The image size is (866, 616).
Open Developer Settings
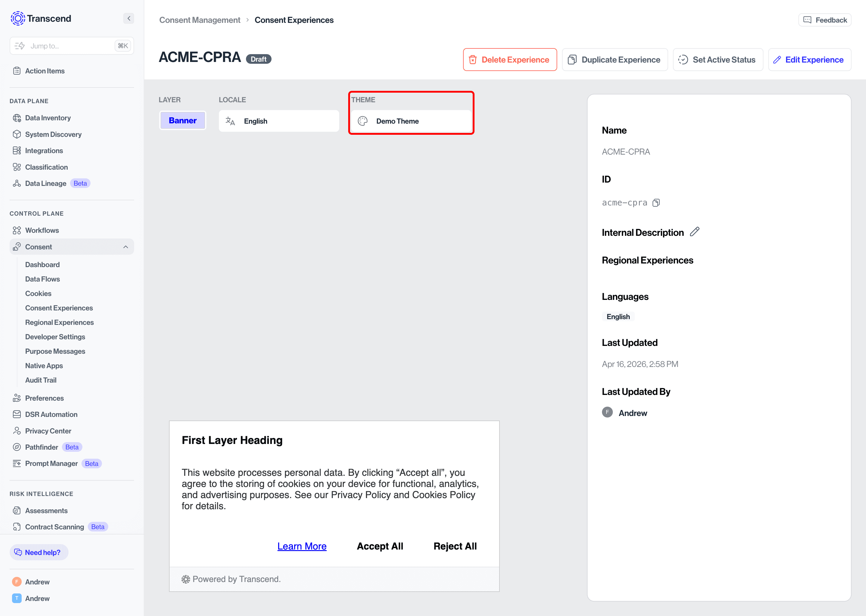[x=55, y=337]
